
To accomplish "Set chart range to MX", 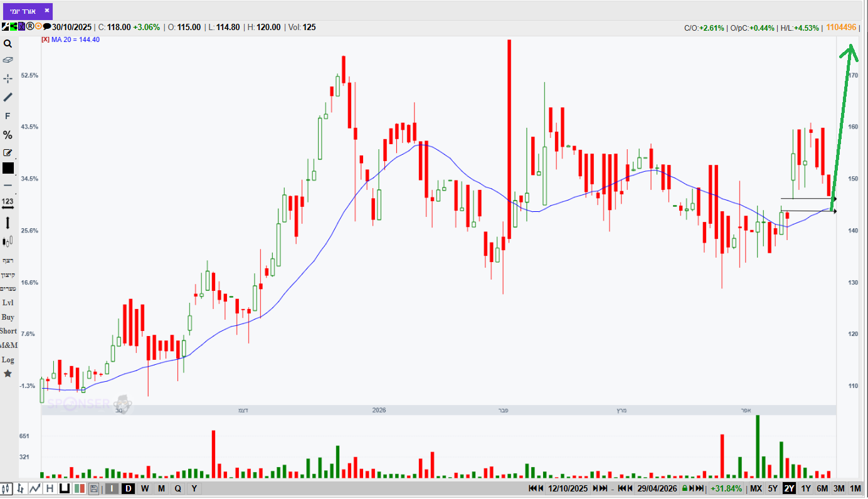I will coord(756,488).
